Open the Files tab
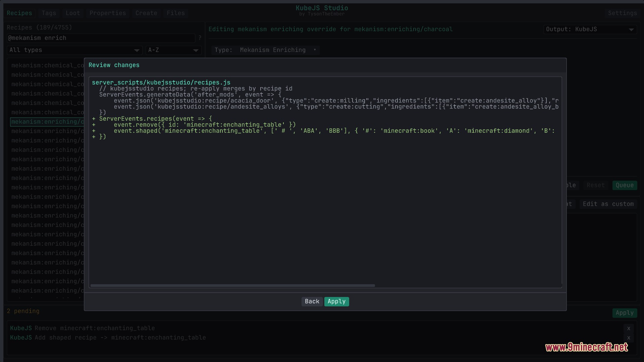 [176, 13]
